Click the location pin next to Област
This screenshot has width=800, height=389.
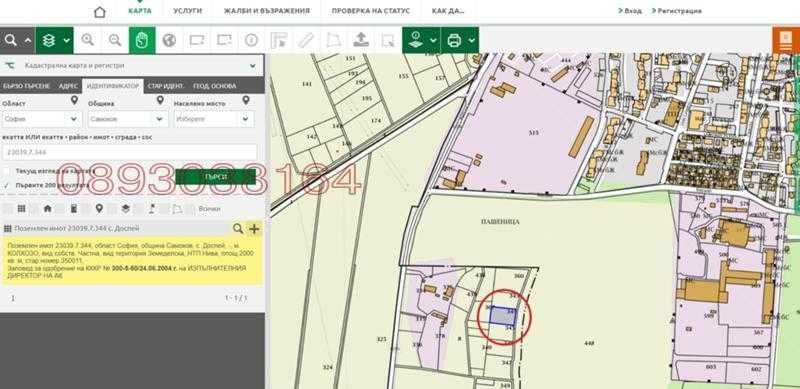(x=74, y=101)
